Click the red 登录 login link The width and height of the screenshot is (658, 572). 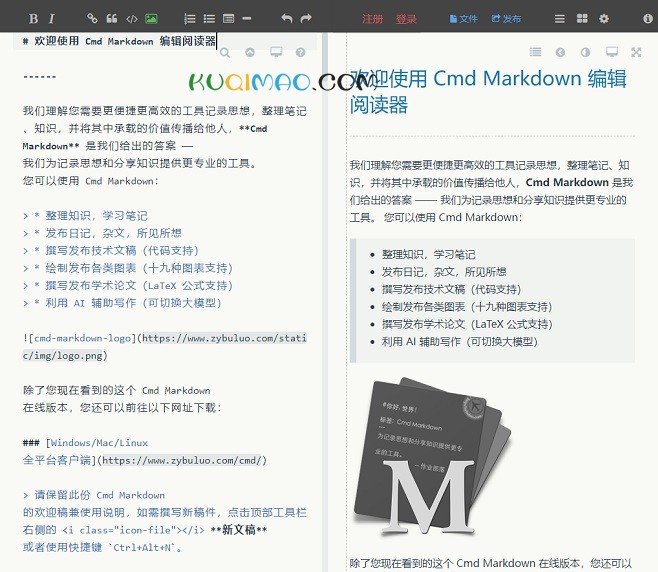[406, 19]
